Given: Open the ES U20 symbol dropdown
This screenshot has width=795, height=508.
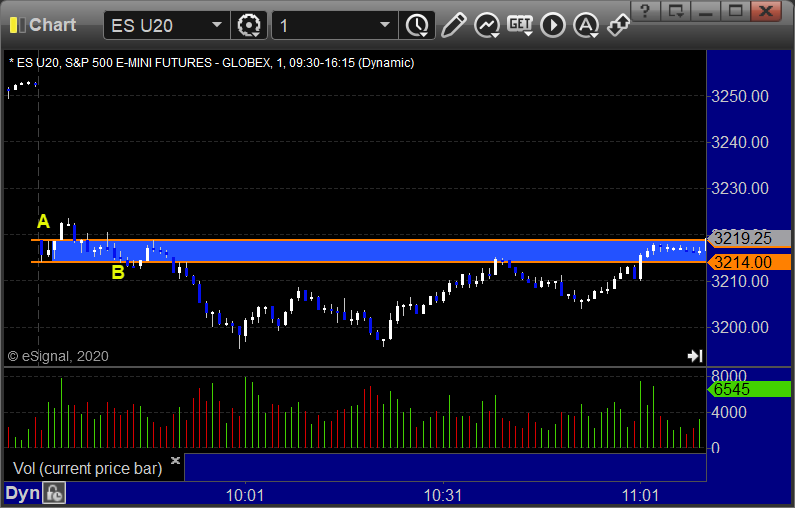Looking at the screenshot, I should (216, 25).
